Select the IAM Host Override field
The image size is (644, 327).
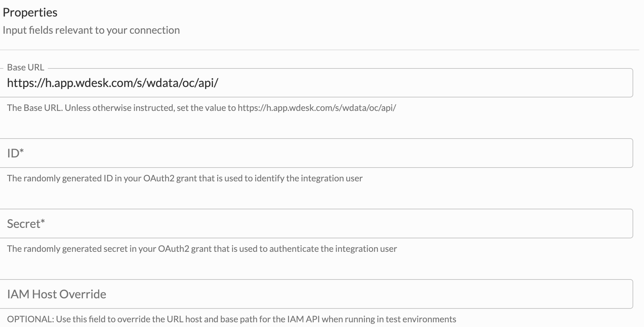click(x=317, y=294)
